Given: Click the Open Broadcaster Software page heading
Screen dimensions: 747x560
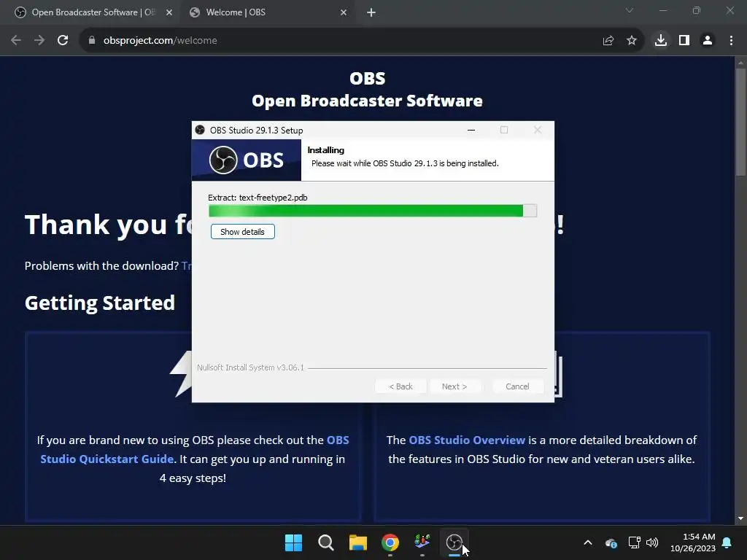Looking at the screenshot, I should 367,101.
